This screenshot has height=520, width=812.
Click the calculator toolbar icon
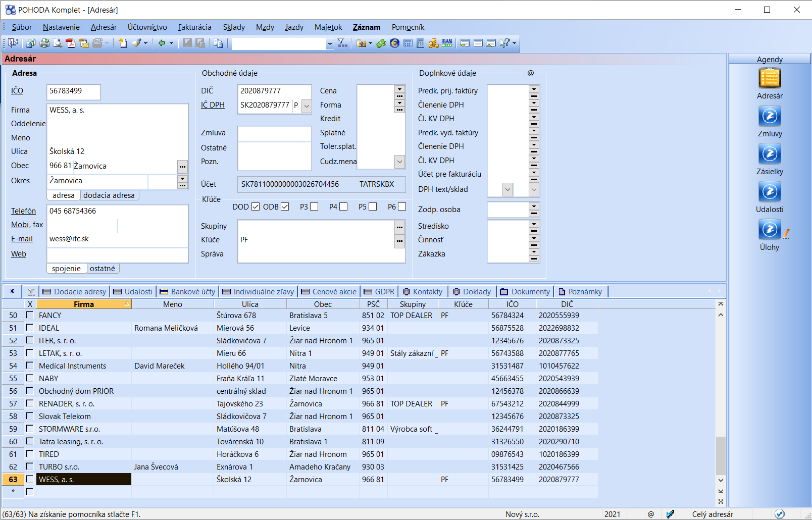click(421, 43)
